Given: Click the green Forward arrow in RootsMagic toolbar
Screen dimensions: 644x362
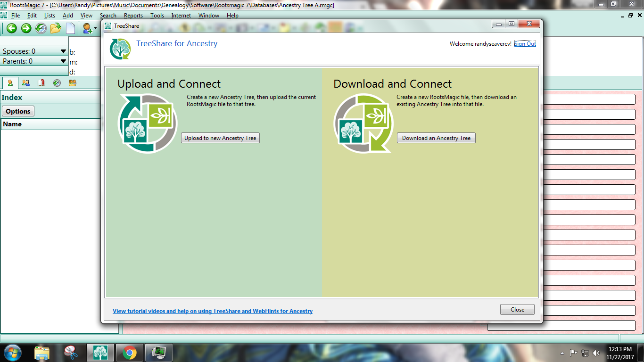Looking at the screenshot, I should click(26, 28).
